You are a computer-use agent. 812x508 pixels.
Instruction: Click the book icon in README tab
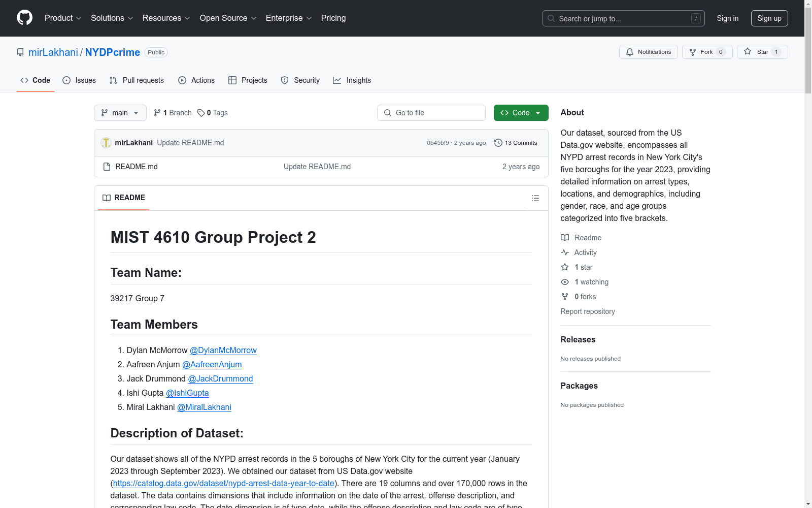[x=107, y=198]
